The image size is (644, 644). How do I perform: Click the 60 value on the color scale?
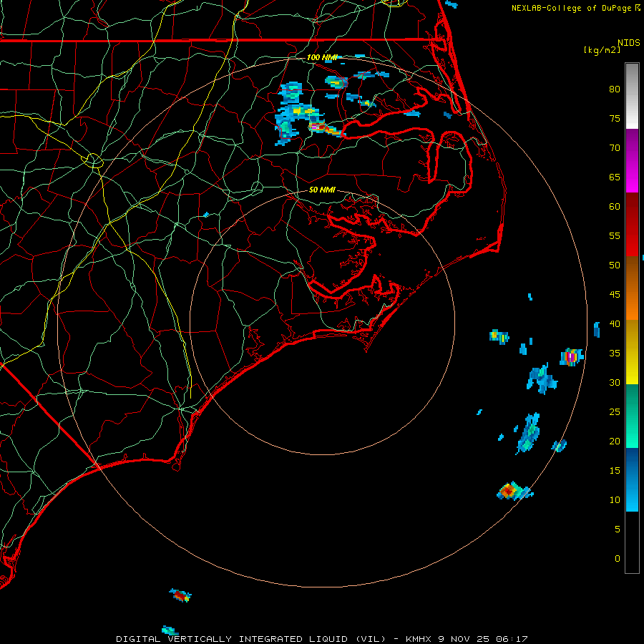(x=615, y=207)
